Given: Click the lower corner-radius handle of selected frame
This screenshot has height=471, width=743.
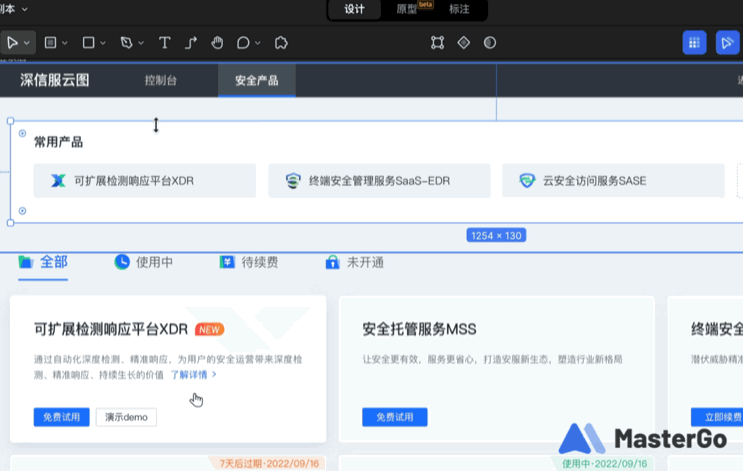Looking at the screenshot, I should [x=22, y=211].
